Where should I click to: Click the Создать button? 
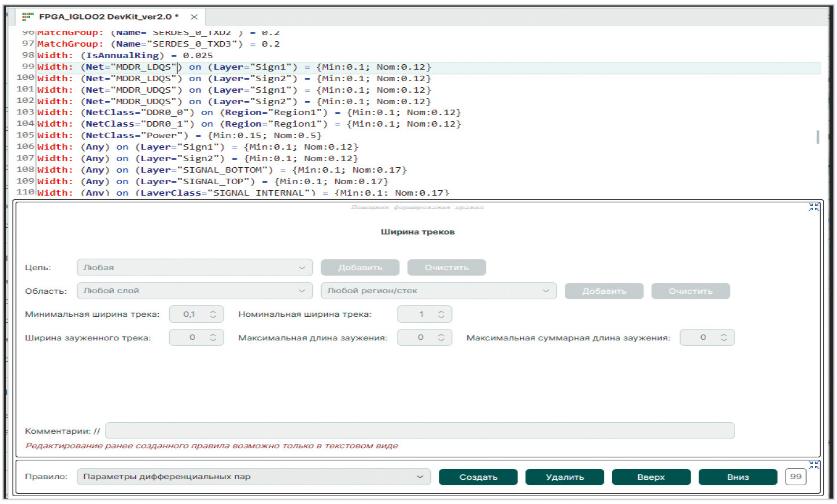click(x=478, y=477)
